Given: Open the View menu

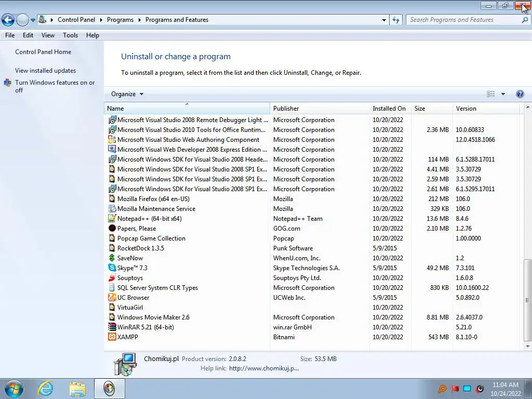Looking at the screenshot, I should (48, 35).
